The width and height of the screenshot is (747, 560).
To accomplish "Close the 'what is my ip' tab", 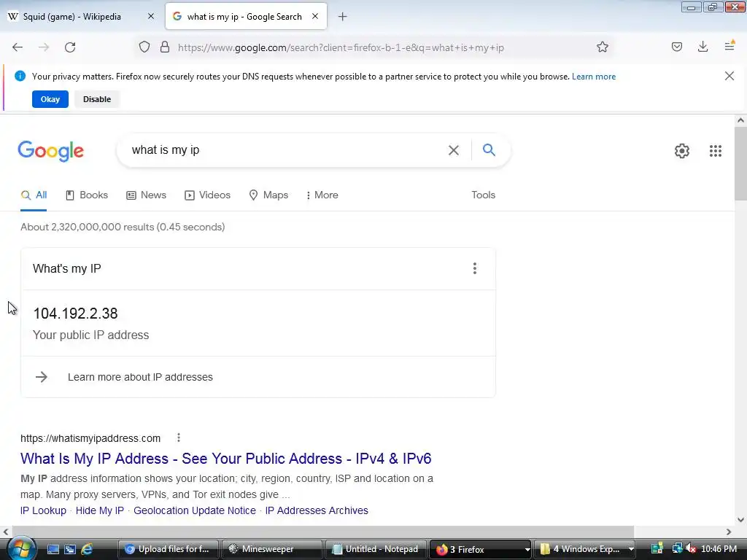I will (x=315, y=16).
